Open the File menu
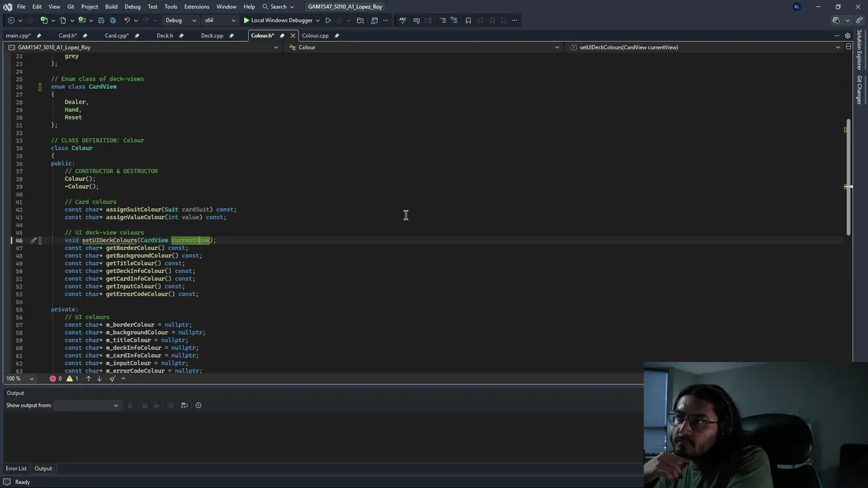868x488 pixels. (21, 7)
